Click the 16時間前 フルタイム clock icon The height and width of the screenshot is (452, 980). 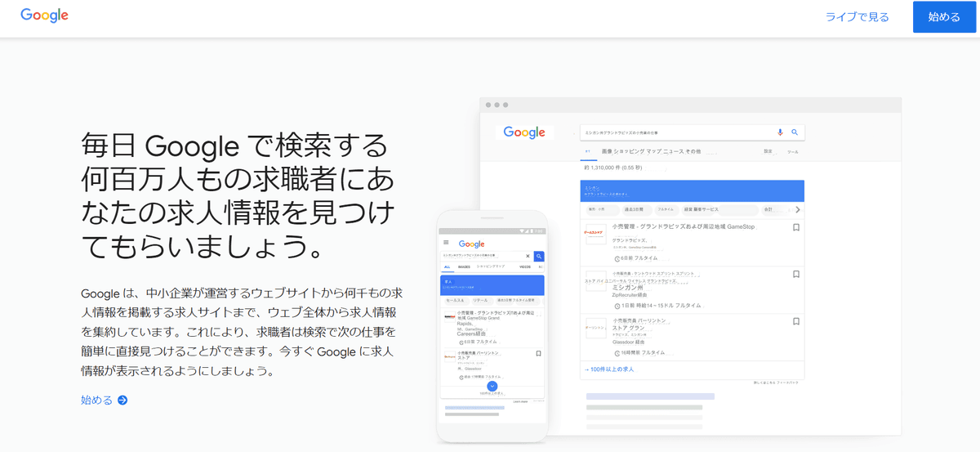click(617, 352)
